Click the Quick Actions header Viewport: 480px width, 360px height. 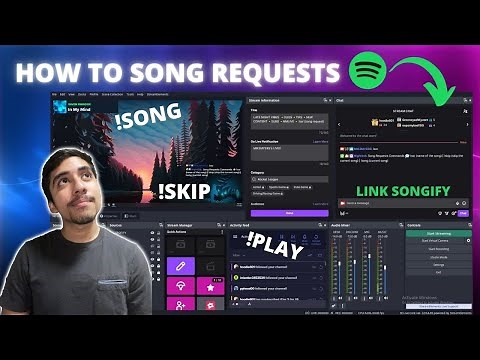click(x=176, y=232)
